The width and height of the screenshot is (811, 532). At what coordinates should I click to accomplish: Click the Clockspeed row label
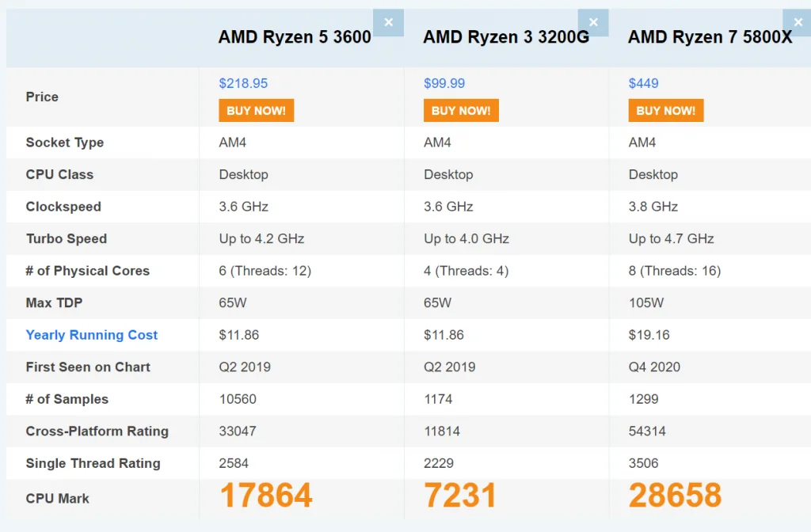pyautogui.click(x=63, y=207)
